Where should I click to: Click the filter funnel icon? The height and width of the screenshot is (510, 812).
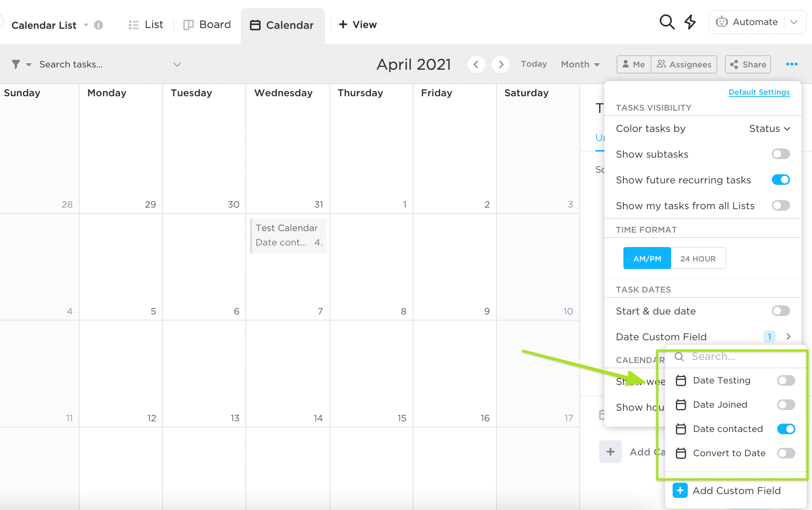pyautogui.click(x=16, y=64)
